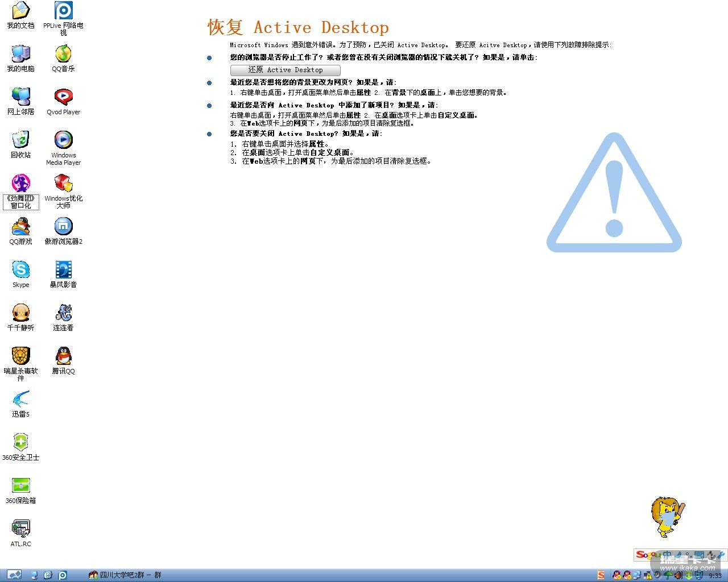
Task: Launch QQ游戏 from the desktop
Action: [20, 231]
